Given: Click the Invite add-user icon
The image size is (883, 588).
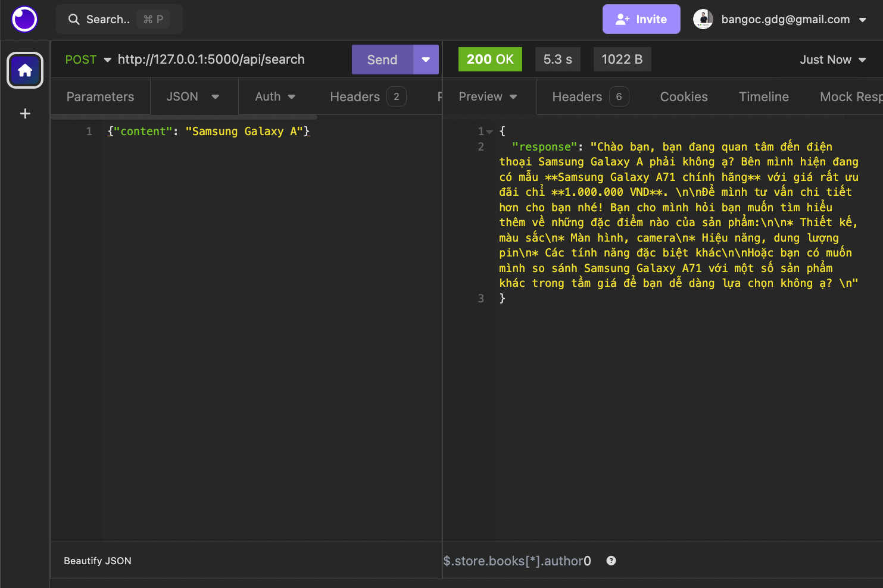Looking at the screenshot, I should click(x=623, y=19).
